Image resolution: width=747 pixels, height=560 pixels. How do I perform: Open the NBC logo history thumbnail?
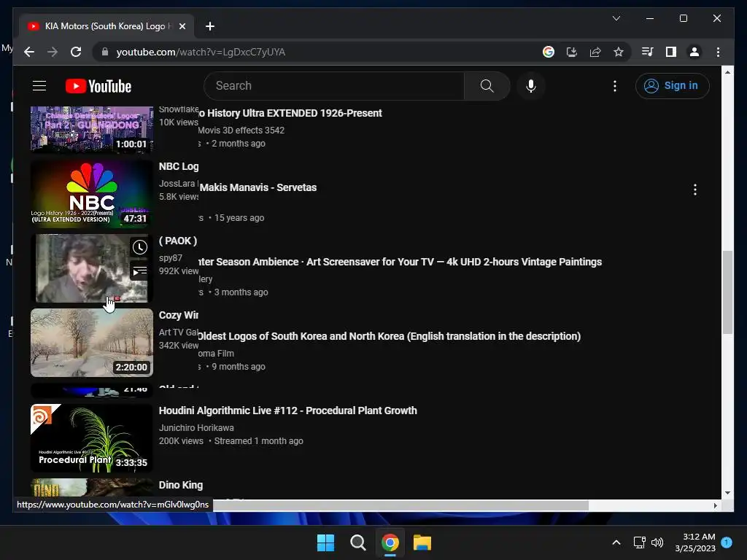91,194
